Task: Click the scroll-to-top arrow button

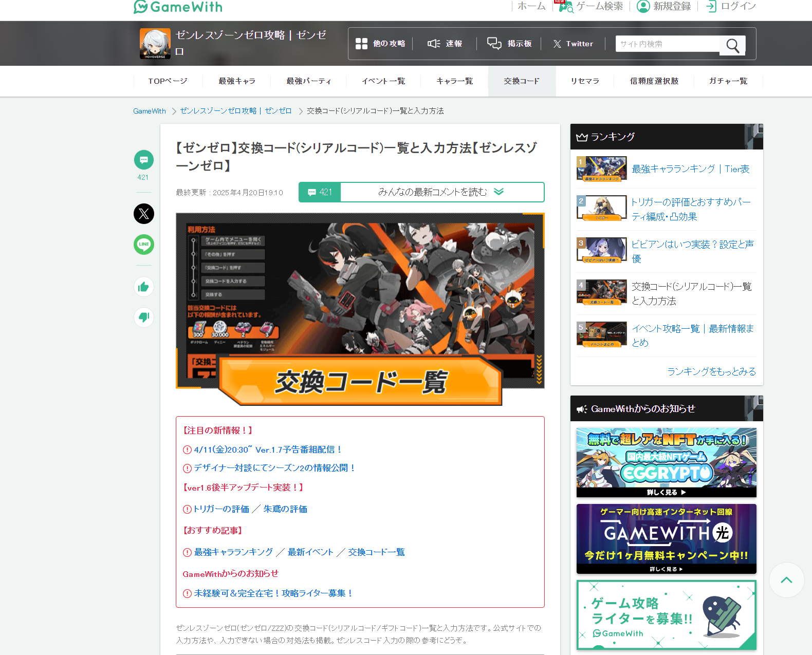Action: click(x=786, y=580)
